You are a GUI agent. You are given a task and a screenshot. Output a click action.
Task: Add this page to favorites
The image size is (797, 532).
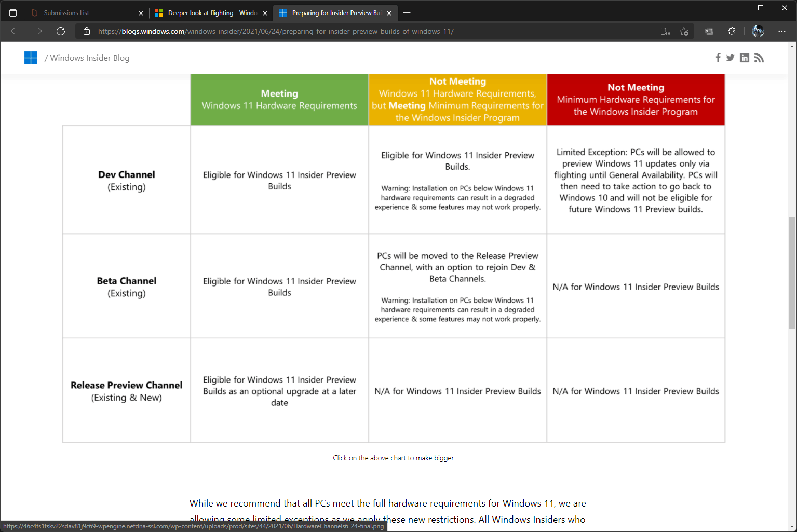[684, 31]
